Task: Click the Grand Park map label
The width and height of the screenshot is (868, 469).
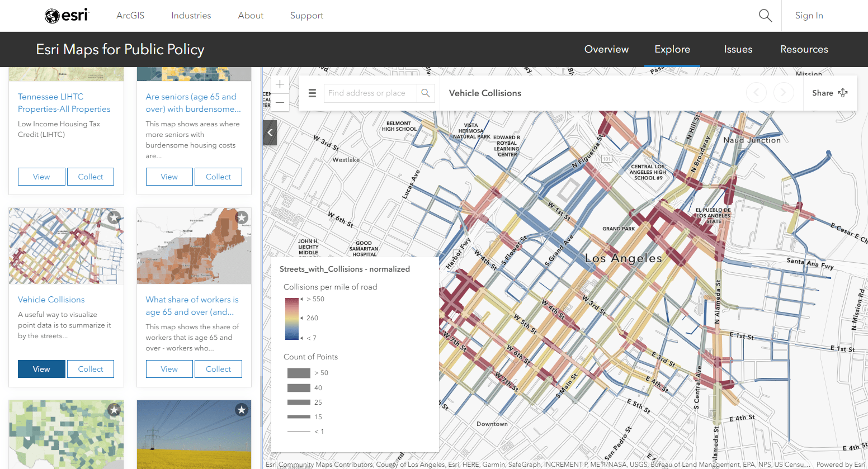Action: 619,229
